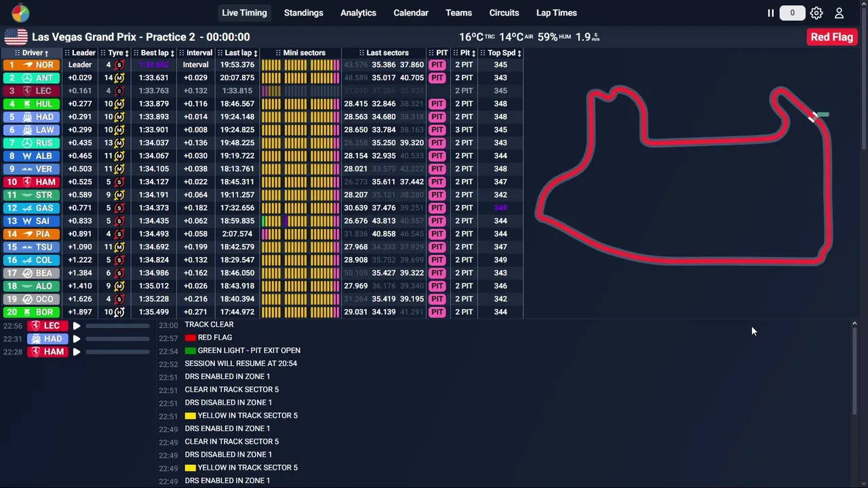Sort by Last lap column

(237, 53)
